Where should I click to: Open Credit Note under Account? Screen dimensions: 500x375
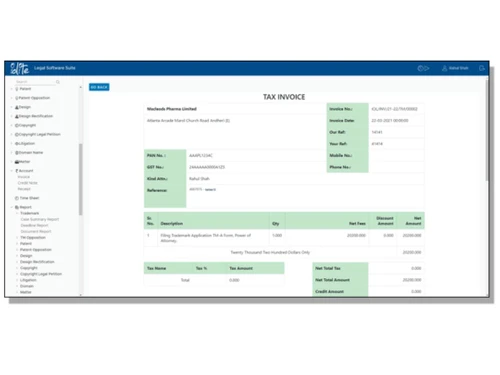point(28,183)
